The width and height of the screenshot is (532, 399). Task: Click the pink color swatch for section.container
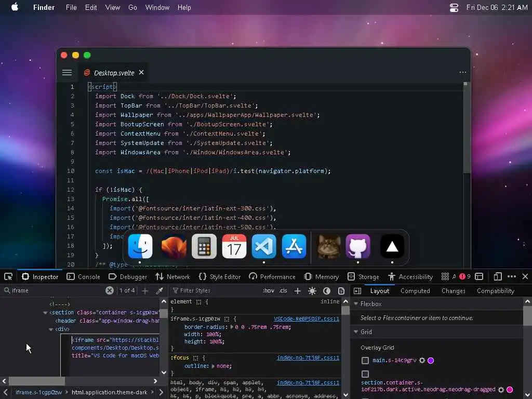coord(510,390)
